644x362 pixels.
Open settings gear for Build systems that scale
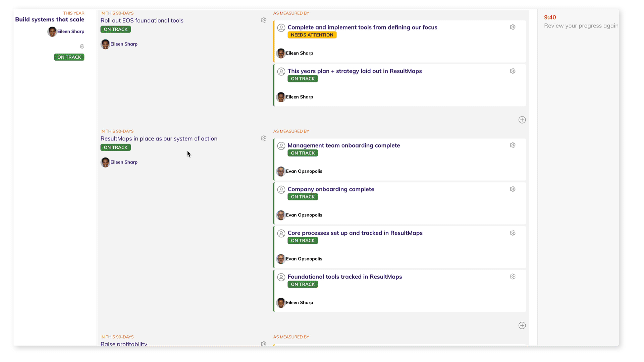pos(82,46)
